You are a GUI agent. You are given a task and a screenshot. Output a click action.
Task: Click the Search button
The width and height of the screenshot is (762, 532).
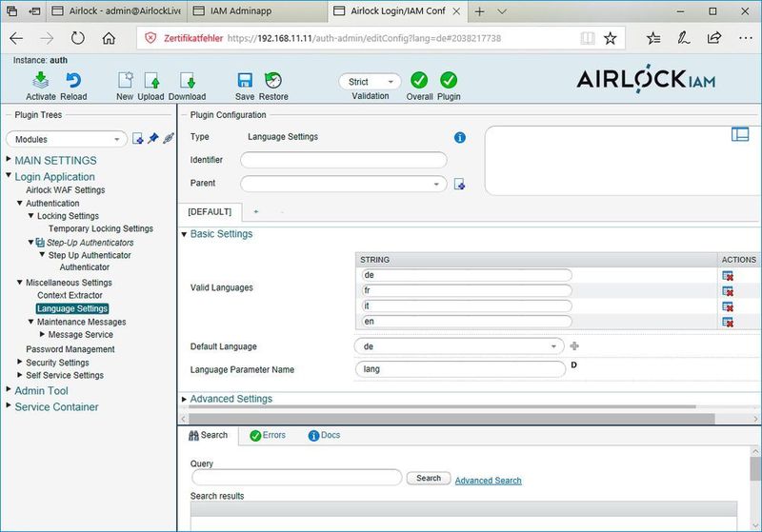tap(429, 478)
